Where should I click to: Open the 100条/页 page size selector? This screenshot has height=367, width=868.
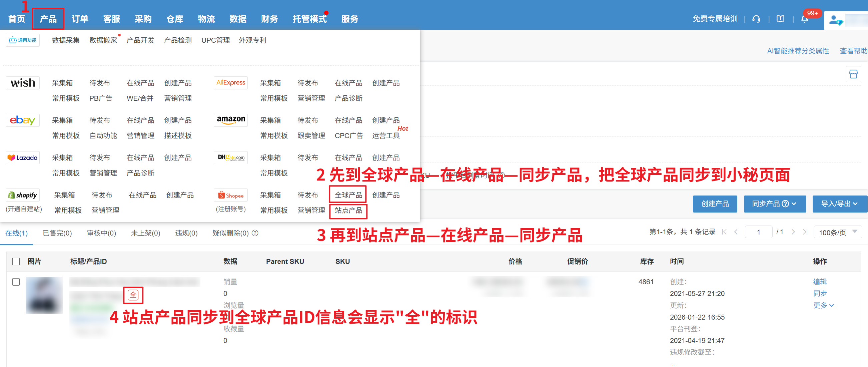(837, 232)
